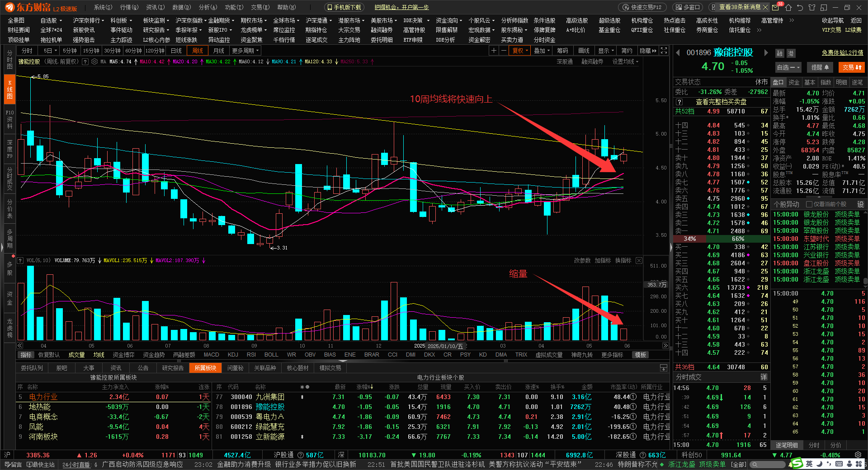The width and height of the screenshot is (868, 470).
Task: Click 多窗口 button
Action: pos(689,7)
